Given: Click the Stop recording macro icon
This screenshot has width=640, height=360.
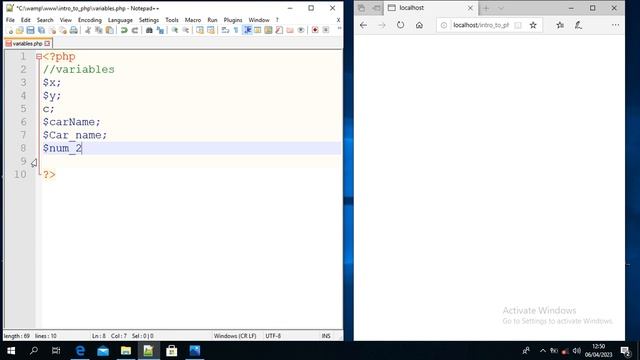Looking at the screenshot, I should (326, 30).
